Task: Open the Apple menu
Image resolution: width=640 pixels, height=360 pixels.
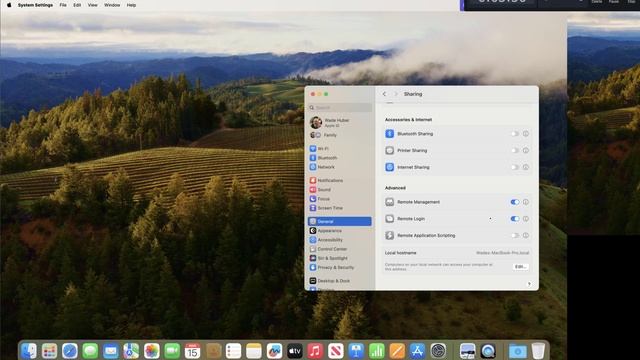Action: (9, 5)
